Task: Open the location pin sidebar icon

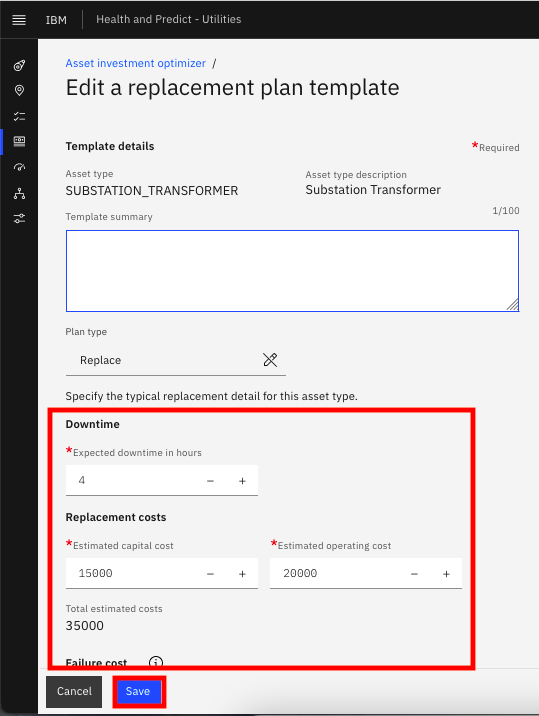Action: (x=19, y=90)
